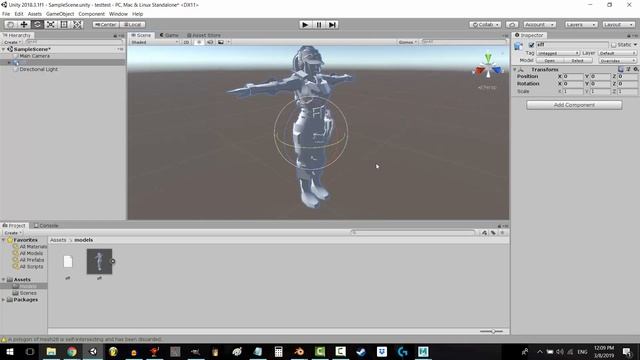Toggle scene effects image button
Viewport: 640px width, 360px height.
pos(221,42)
